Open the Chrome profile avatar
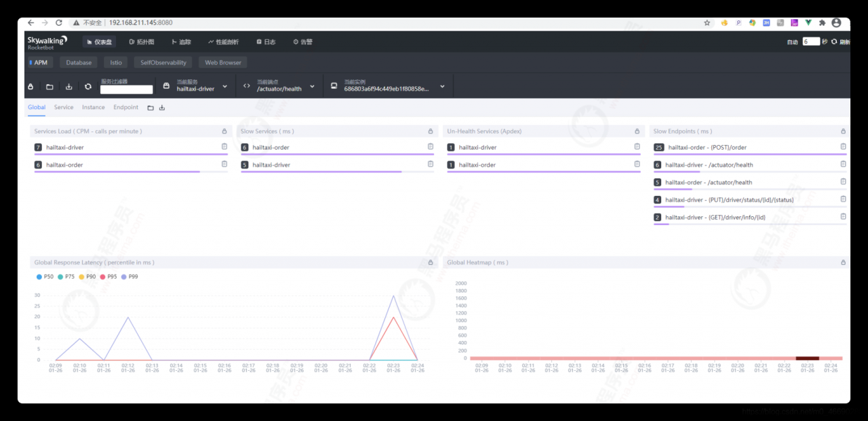The image size is (868, 421). (x=836, y=22)
